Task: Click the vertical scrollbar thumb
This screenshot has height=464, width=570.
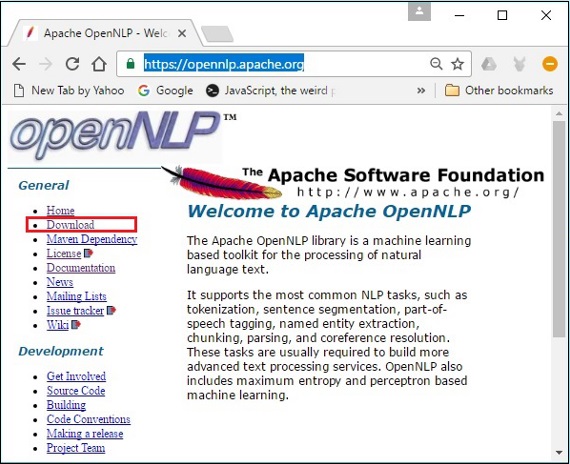Action: (x=559, y=229)
